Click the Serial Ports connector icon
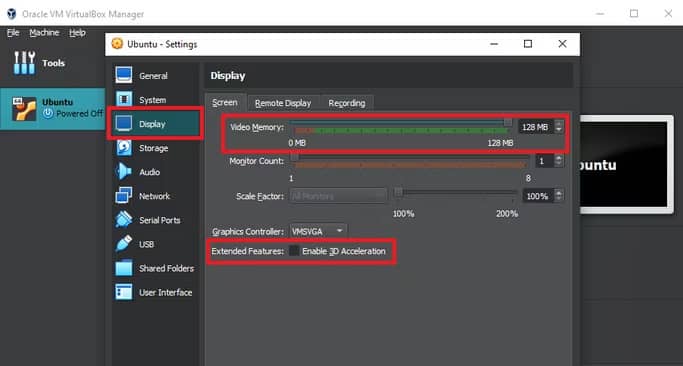The image size is (683, 366). click(124, 220)
